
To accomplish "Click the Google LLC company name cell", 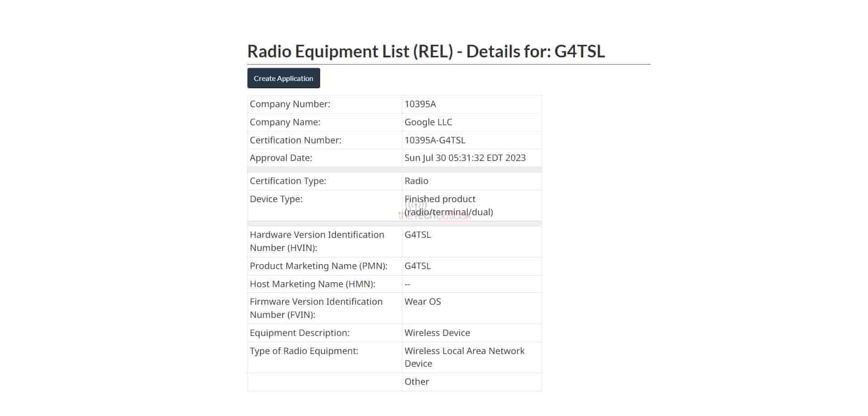I will point(428,122).
